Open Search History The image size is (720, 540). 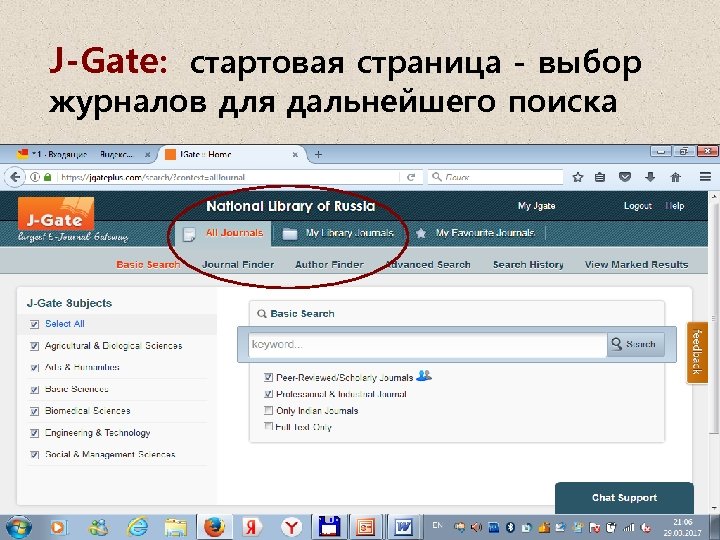tap(528, 264)
